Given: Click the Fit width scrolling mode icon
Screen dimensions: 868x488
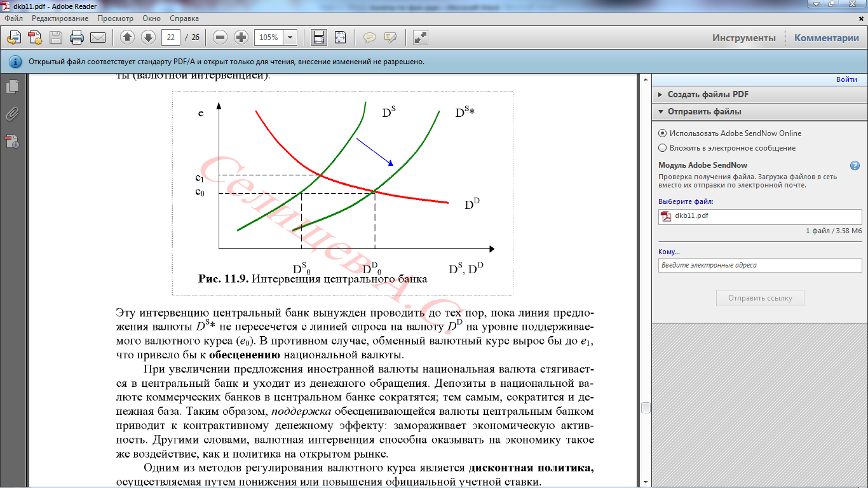Looking at the screenshot, I should coord(319,37).
